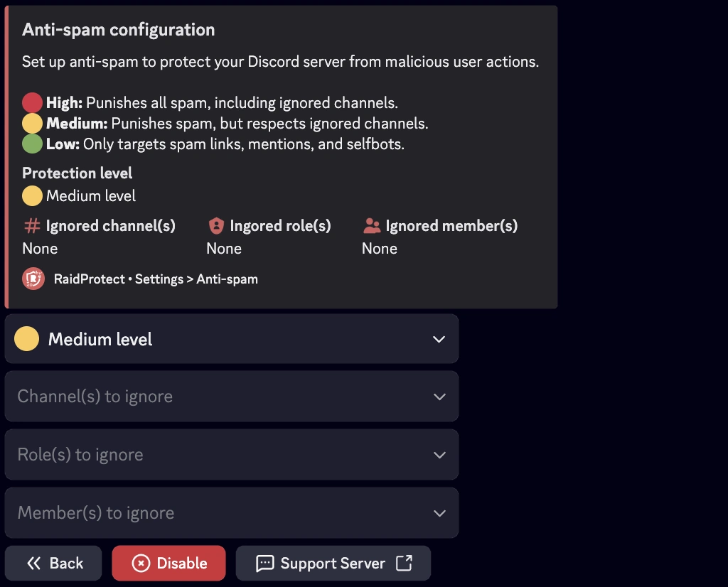Click the Ignored member(s) field label
728x587 pixels.
point(451,226)
